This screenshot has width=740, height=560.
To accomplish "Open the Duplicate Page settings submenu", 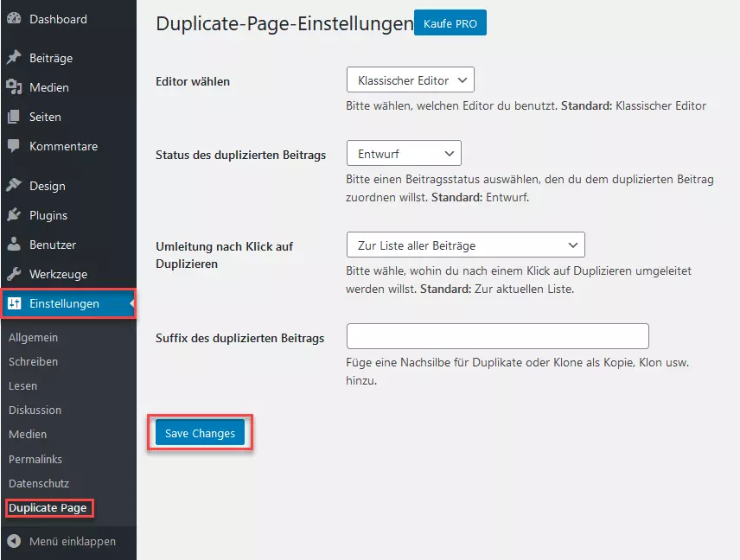I will [48, 507].
